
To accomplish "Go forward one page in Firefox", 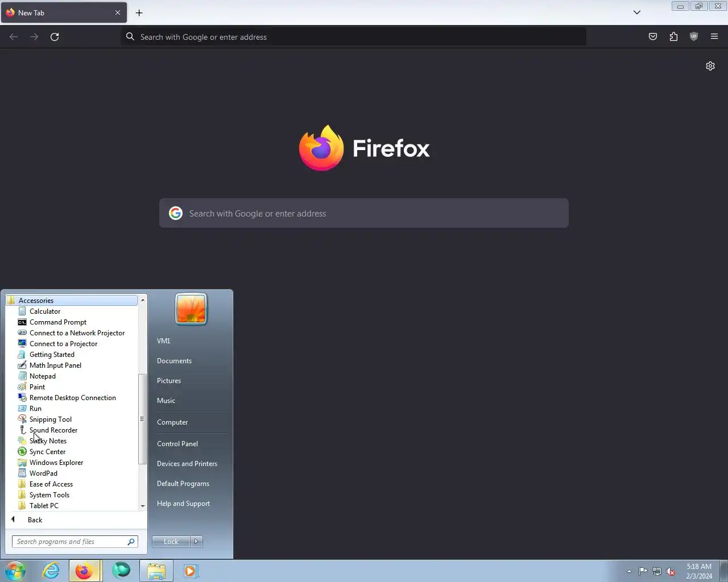I will click(34, 37).
